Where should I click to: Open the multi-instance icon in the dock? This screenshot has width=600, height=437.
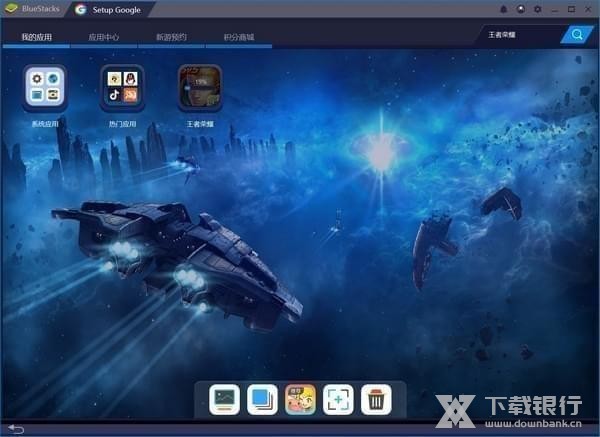[262, 399]
